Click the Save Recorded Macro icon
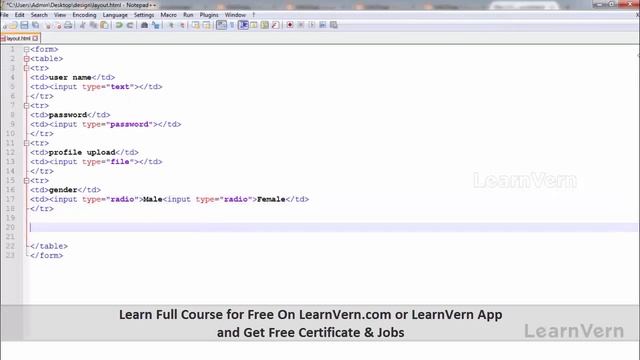The image size is (640, 360). click(333, 25)
